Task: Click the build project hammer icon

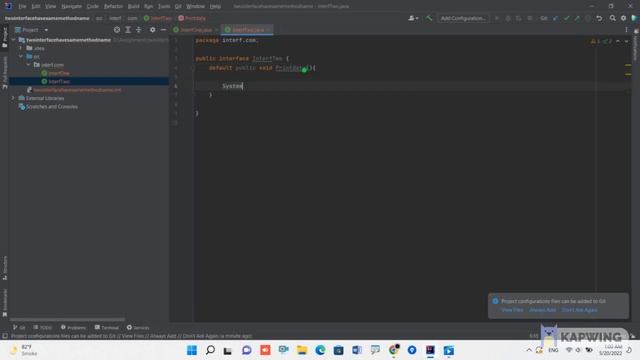Action: click(x=429, y=18)
